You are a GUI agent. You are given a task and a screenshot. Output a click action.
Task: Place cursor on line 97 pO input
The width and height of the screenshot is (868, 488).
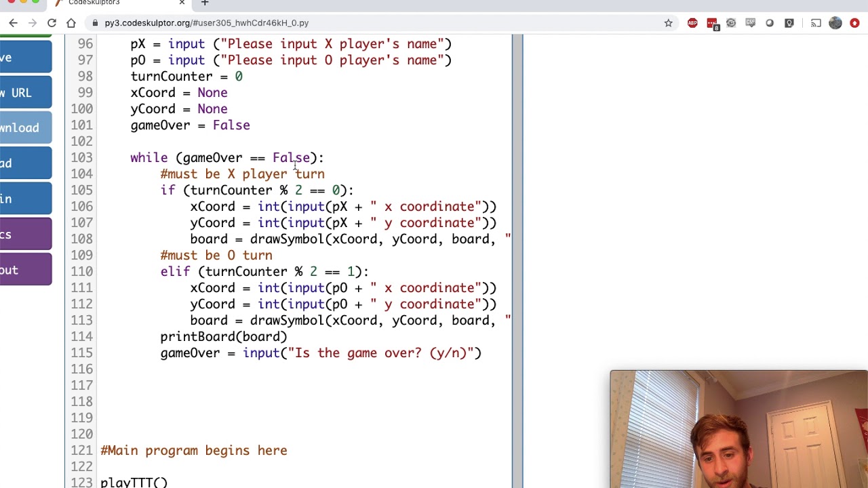[x=291, y=60]
